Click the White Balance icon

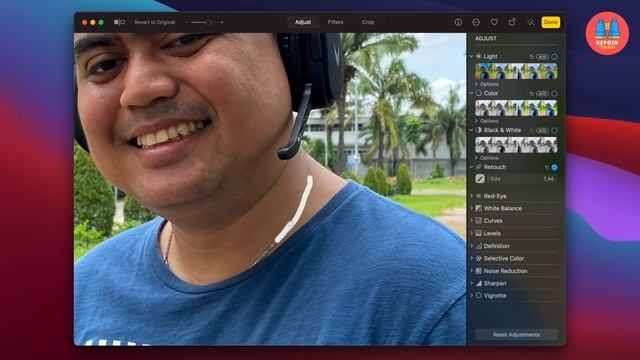pyautogui.click(x=479, y=208)
